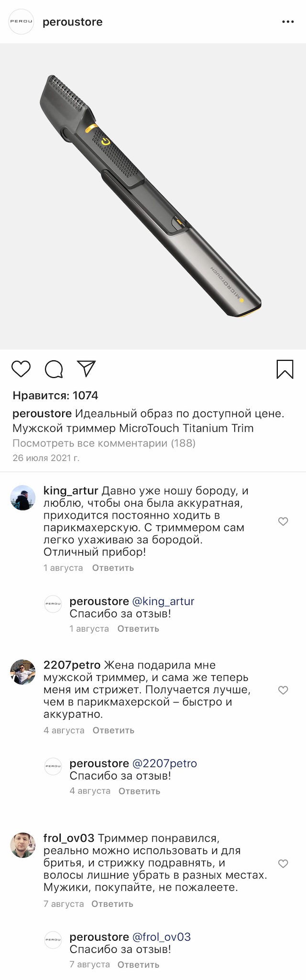Open peroustore profile logo in header
306x980 pixels.
(x=22, y=22)
